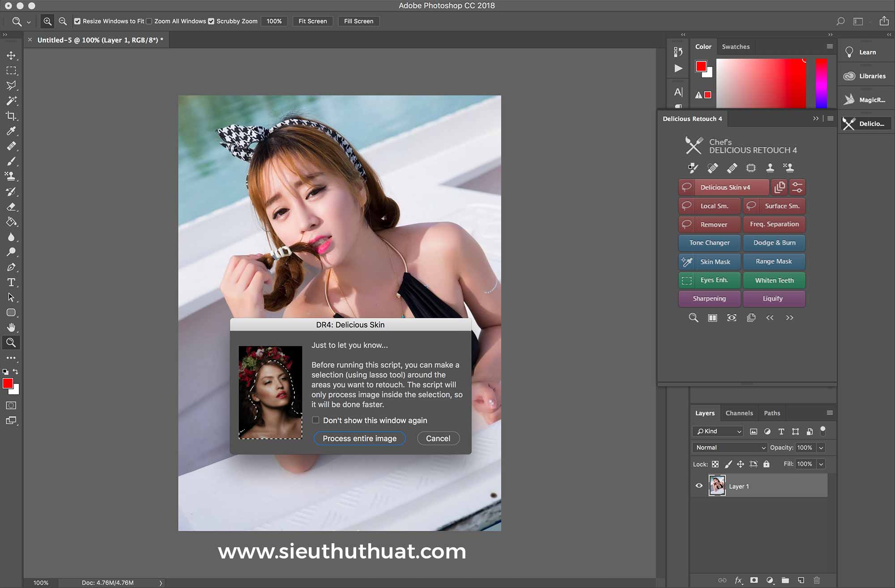Click the Photoshop search icon top right
This screenshot has height=588, width=895.
coord(840,21)
